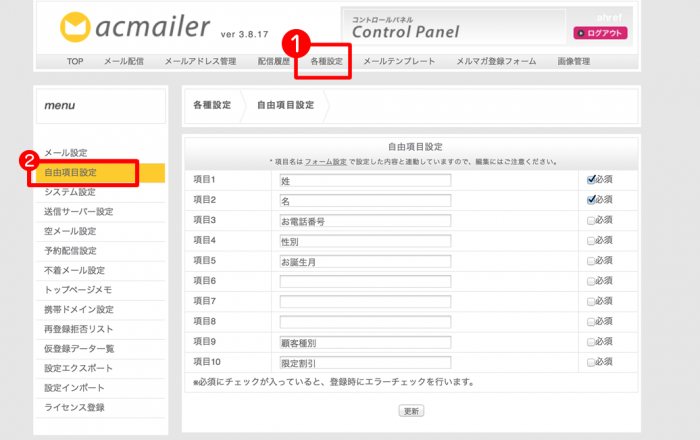Viewport: 700px width, 440px height.
Task: Open the メールアドレス管理 navigation item
Action: [x=200, y=61]
